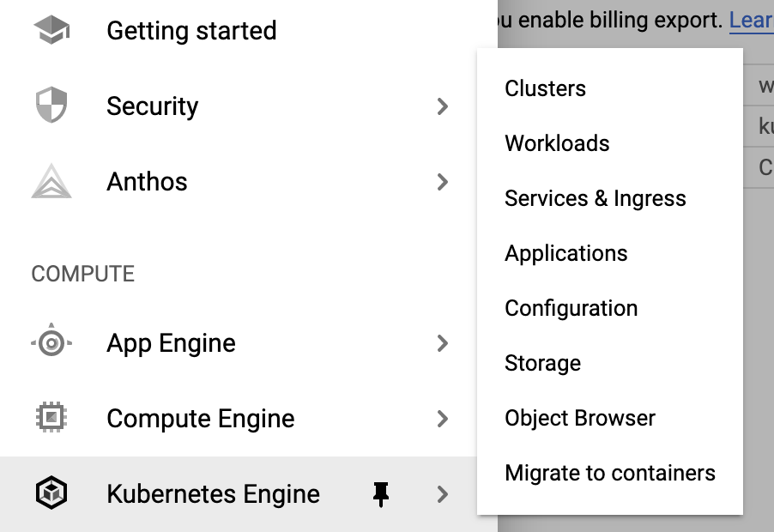Viewport: 774px width, 532px height.
Task: Click the Security shield icon
Action: tap(51, 106)
